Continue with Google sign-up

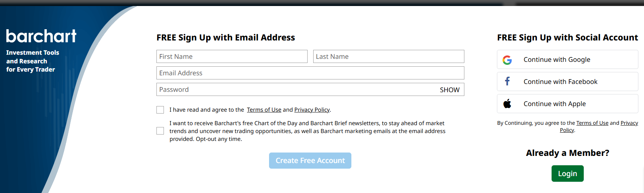[567, 60]
